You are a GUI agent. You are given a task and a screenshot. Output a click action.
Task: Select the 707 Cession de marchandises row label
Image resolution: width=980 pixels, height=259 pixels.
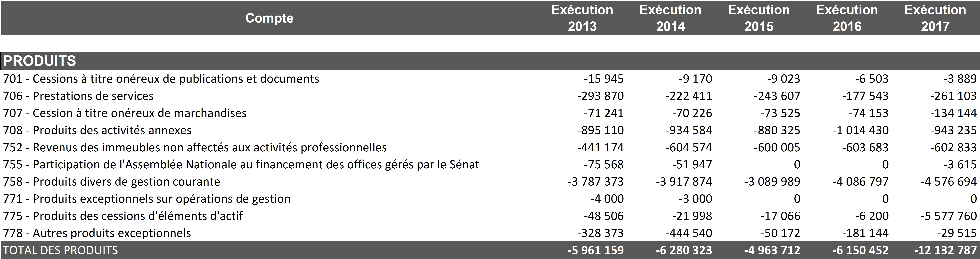125,113
